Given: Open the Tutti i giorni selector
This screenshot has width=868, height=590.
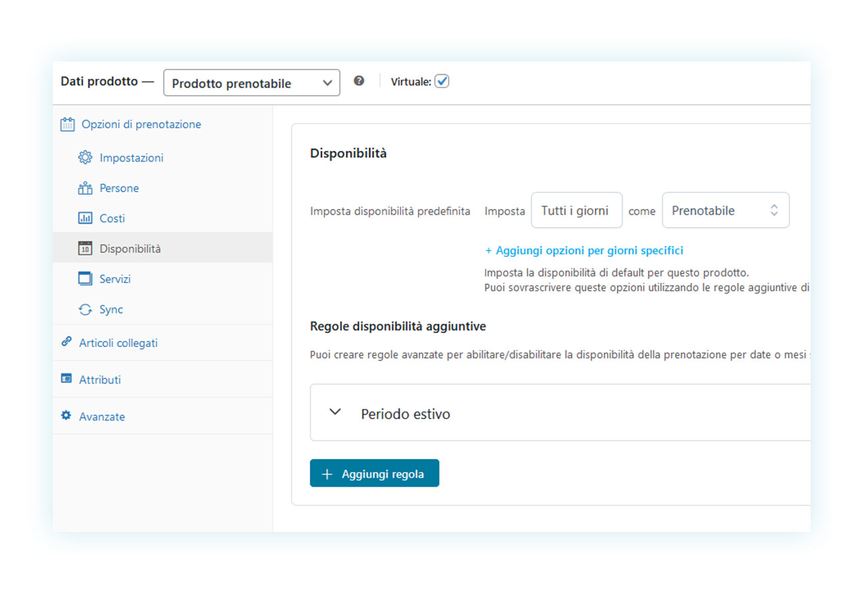Looking at the screenshot, I should click(577, 211).
